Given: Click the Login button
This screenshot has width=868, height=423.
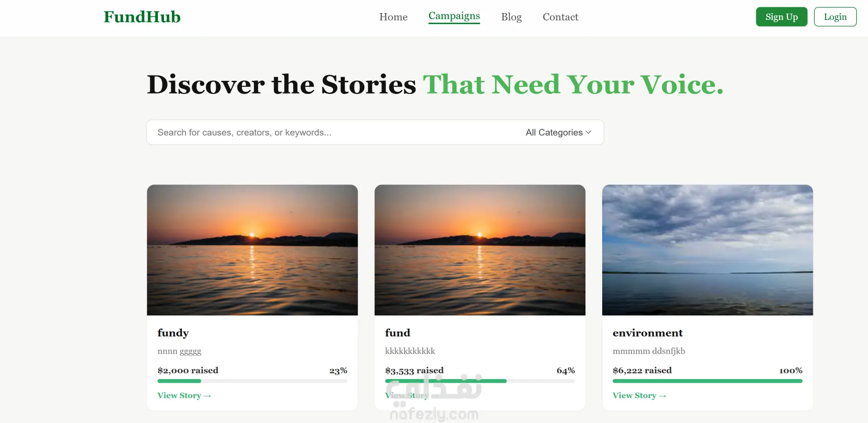Looking at the screenshot, I should pos(835,17).
